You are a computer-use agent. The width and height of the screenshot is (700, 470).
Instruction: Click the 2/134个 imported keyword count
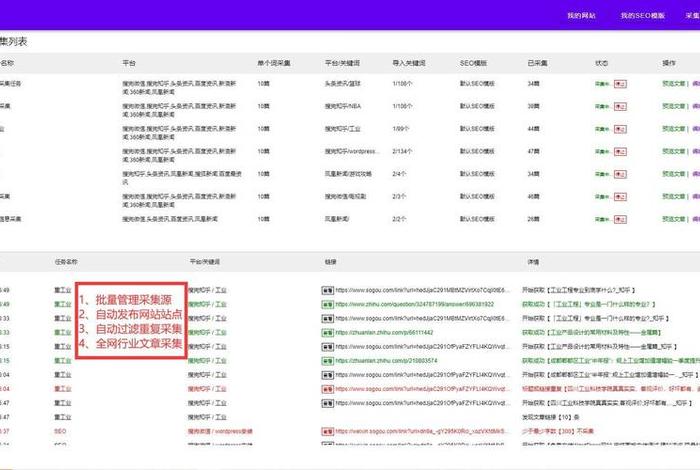click(402, 151)
